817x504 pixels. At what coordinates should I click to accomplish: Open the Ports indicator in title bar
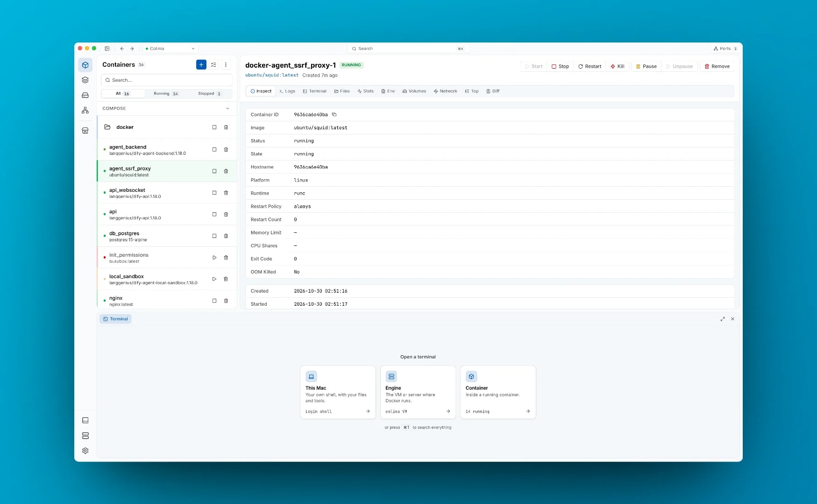pyautogui.click(x=725, y=49)
